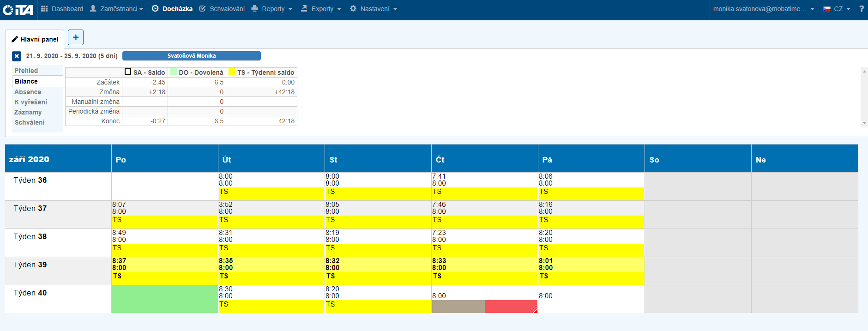Click the Czech flag language icon
The image size is (868, 331).
[827, 9]
